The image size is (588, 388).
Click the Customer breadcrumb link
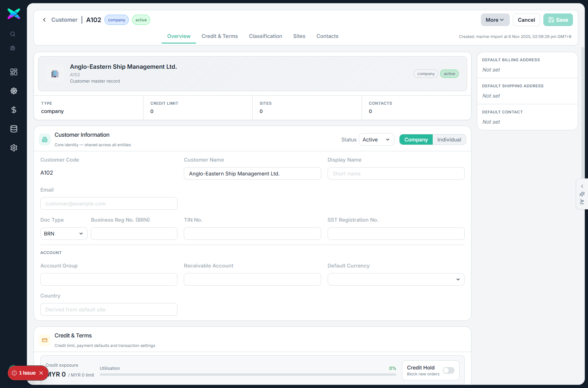tap(64, 20)
